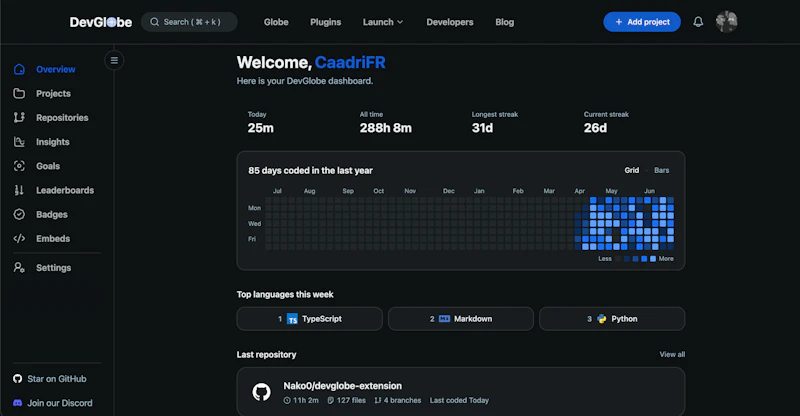Click the Goals target icon

pos(19,166)
